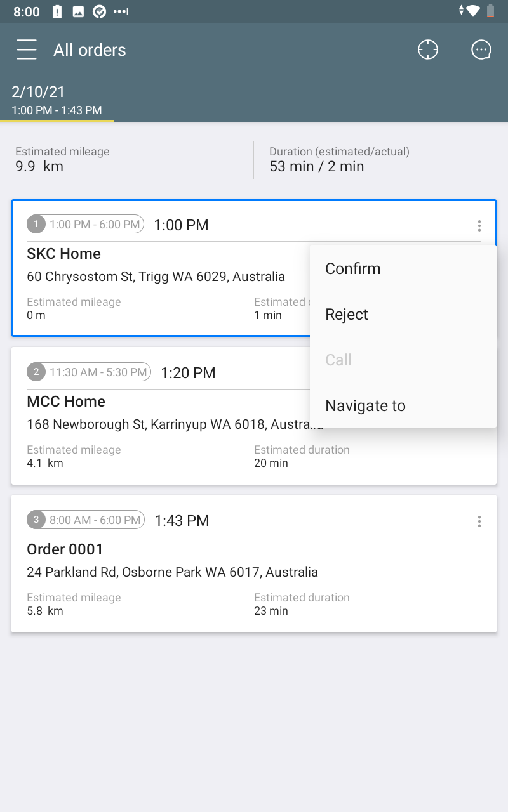Choose Reject in the popup menu

point(347,314)
